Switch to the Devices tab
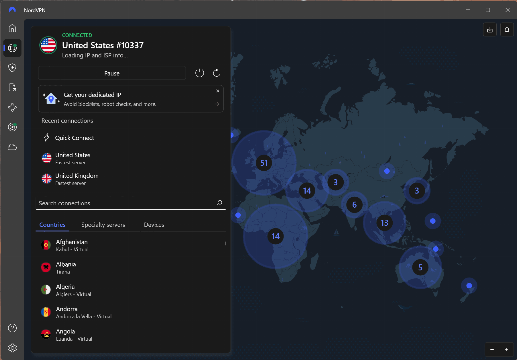Screen dimensions: 517x360 (x=154, y=225)
